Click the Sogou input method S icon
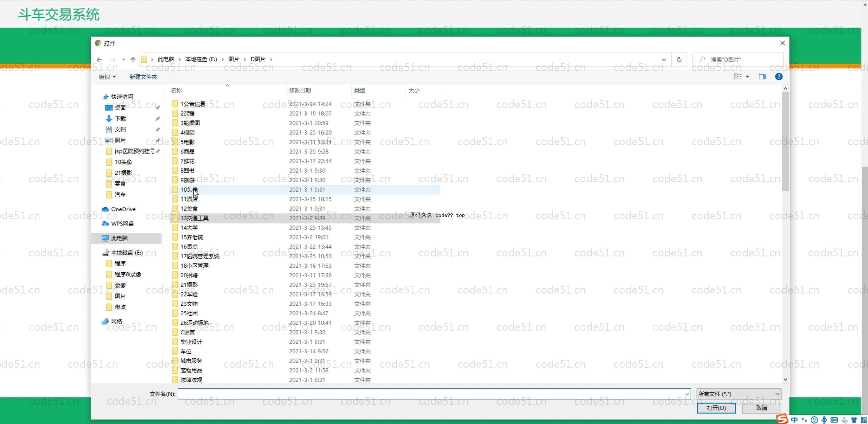868x424 pixels. 782,419
